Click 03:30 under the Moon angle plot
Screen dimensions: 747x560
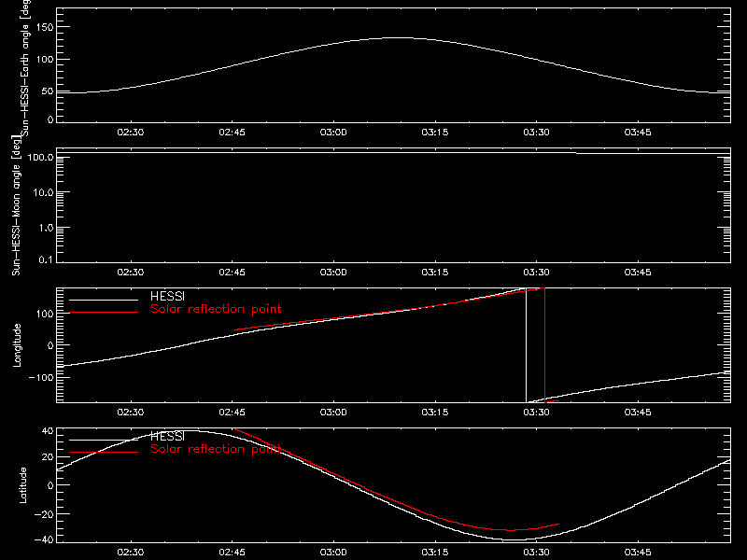[536, 272]
